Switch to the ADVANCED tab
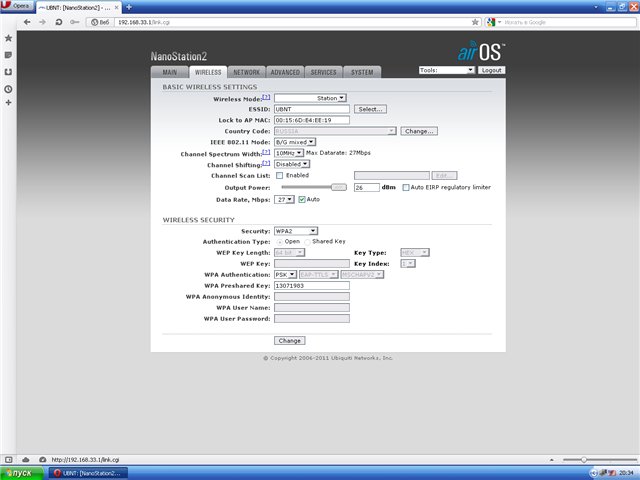 (285, 72)
